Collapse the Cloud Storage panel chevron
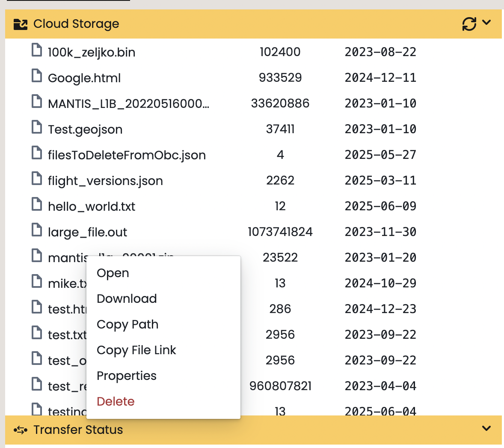 tap(486, 22)
